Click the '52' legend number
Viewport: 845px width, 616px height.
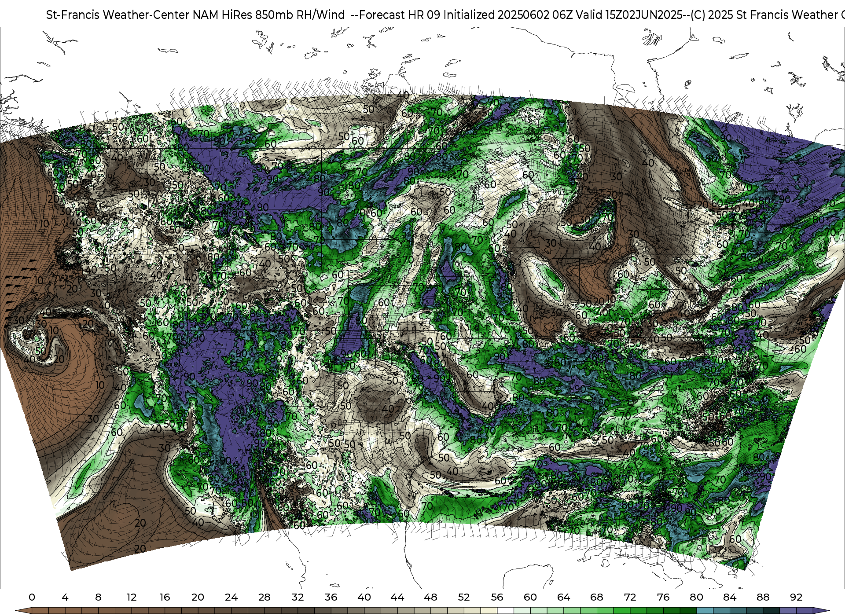[x=464, y=598]
